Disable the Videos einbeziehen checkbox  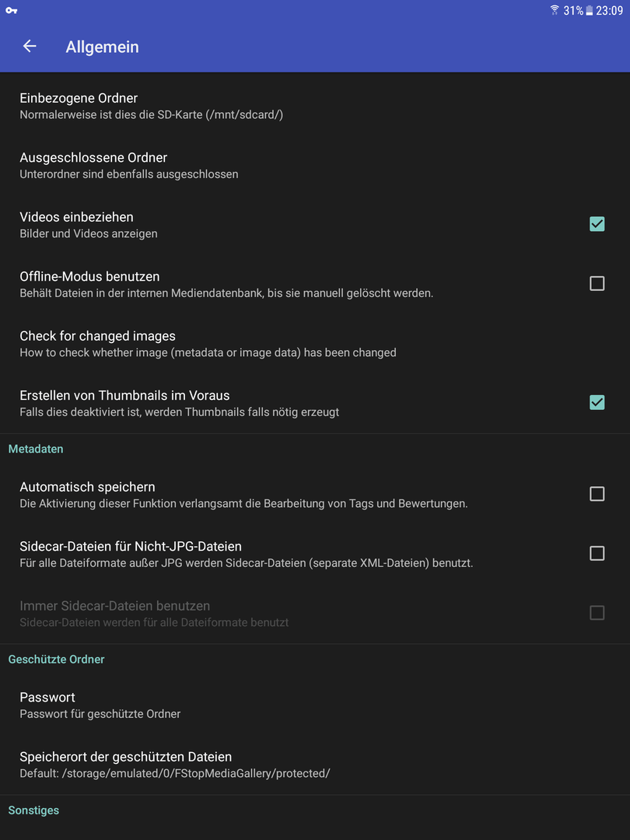point(597,224)
